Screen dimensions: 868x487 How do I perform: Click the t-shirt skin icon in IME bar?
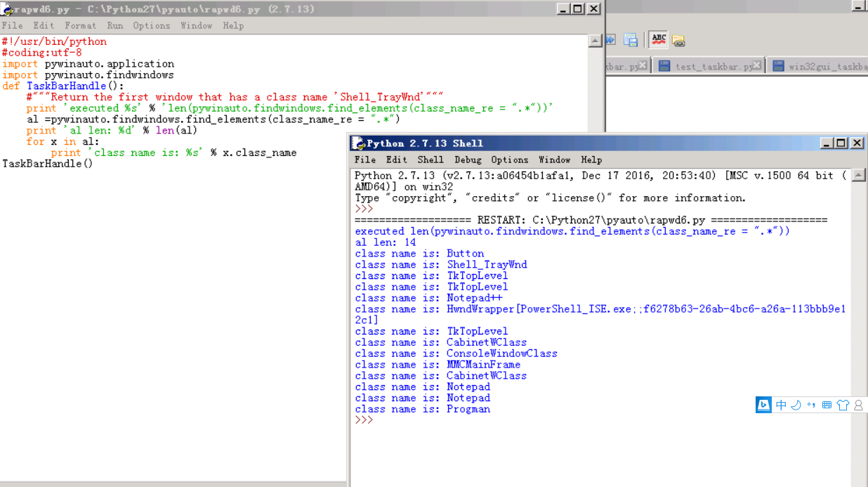tap(843, 405)
